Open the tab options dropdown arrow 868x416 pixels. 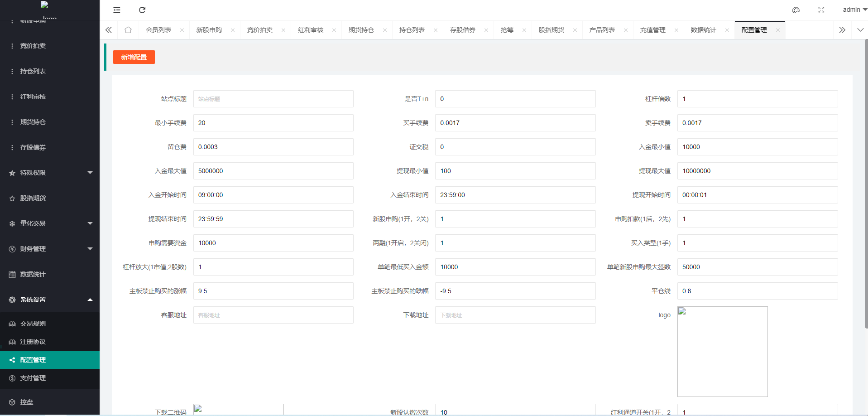coord(860,30)
